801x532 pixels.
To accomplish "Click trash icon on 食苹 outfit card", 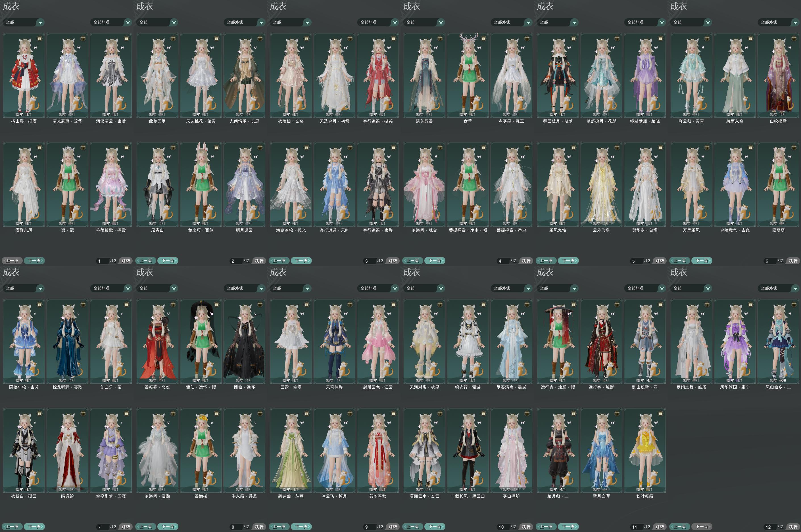I will (x=484, y=38).
